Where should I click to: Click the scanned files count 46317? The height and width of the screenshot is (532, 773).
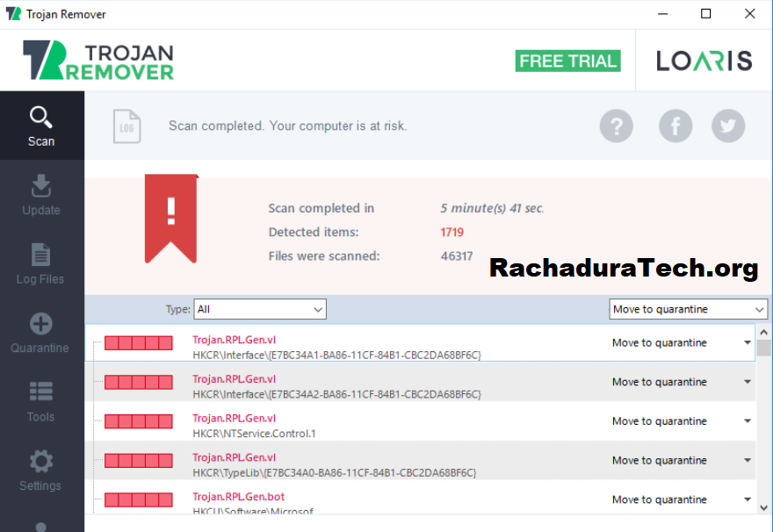point(457,256)
